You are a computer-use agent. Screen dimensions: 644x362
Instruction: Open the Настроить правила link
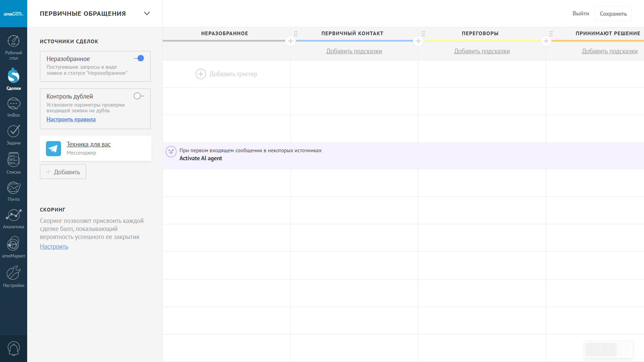click(71, 119)
